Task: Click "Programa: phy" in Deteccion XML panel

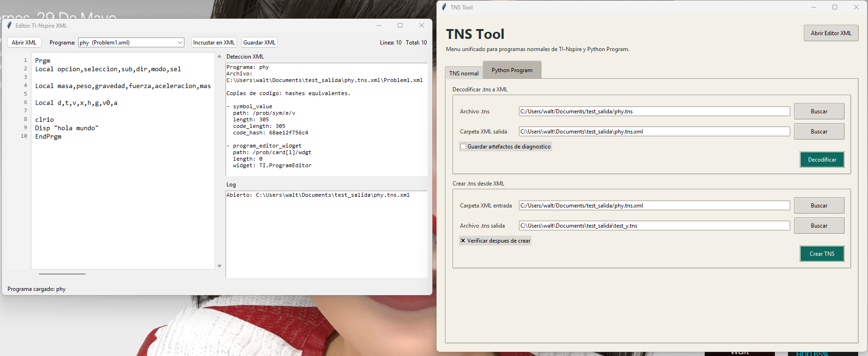Action: pos(248,67)
